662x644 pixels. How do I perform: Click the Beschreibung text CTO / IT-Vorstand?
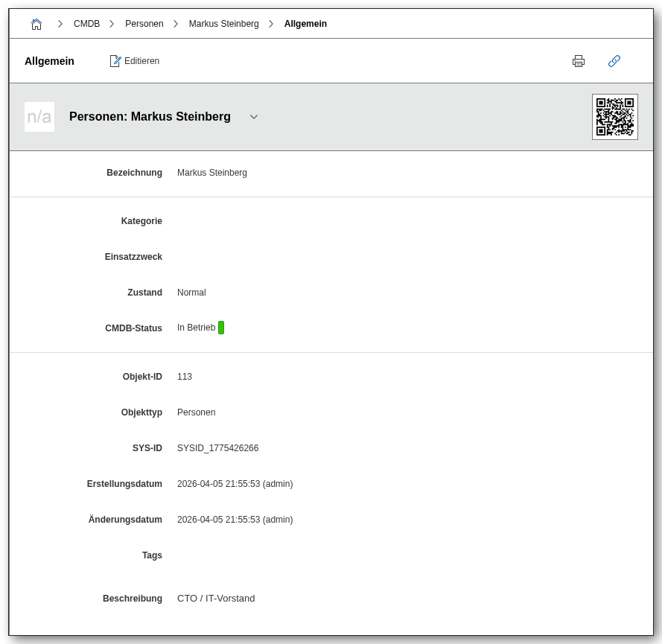(216, 599)
